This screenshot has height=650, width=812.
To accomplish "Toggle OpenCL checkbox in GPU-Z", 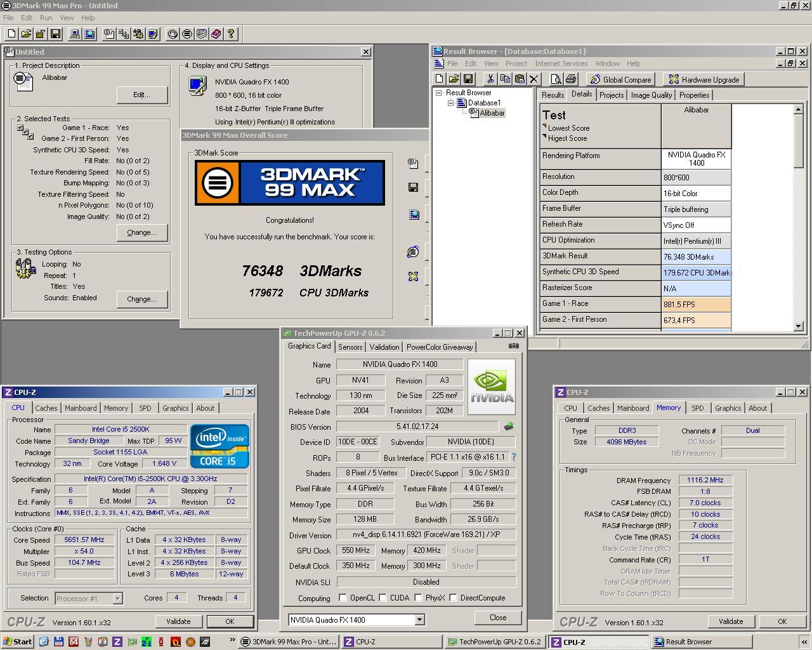I will (x=343, y=598).
